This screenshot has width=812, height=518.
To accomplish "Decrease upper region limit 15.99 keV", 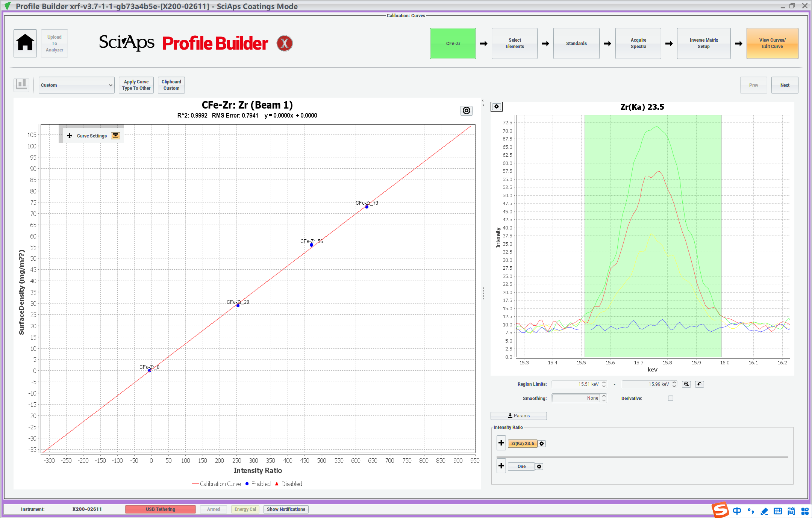I will [x=674, y=386].
